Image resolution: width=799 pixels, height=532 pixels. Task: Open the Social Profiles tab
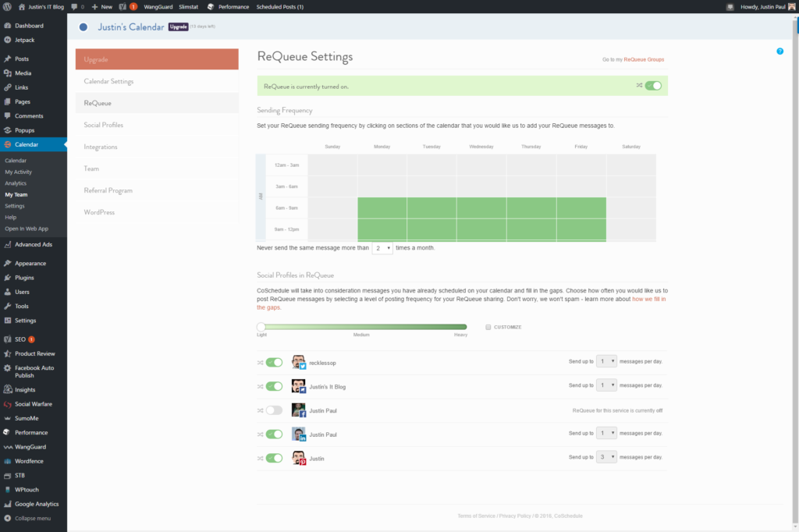click(157, 125)
